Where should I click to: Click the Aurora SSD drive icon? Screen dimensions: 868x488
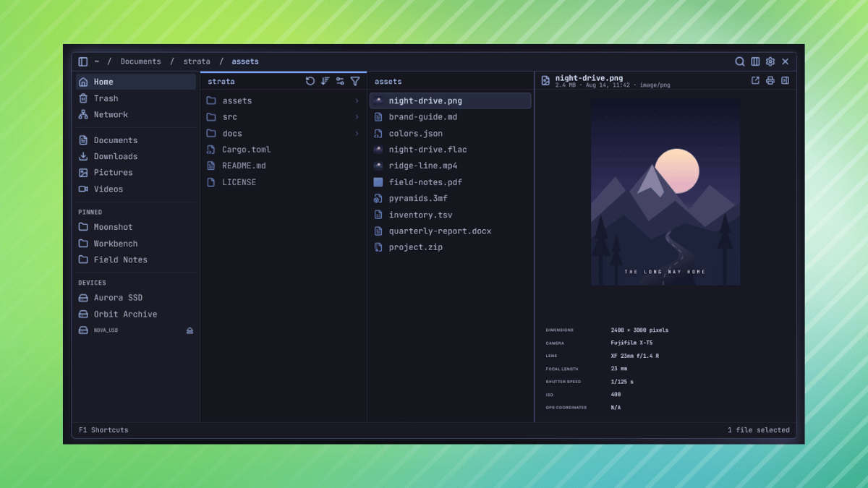point(83,298)
